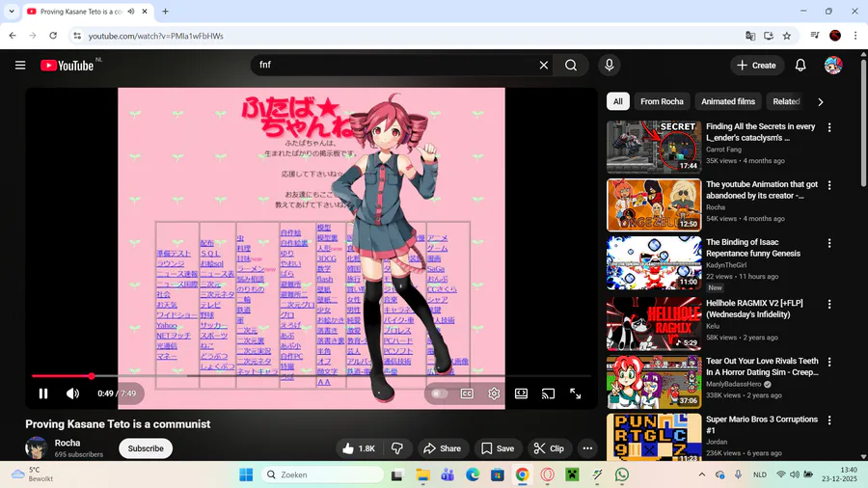The width and height of the screenshot is (868, 488).
Task: Open new browser tab
Action: pyautogui.click(x=165, y=11)
